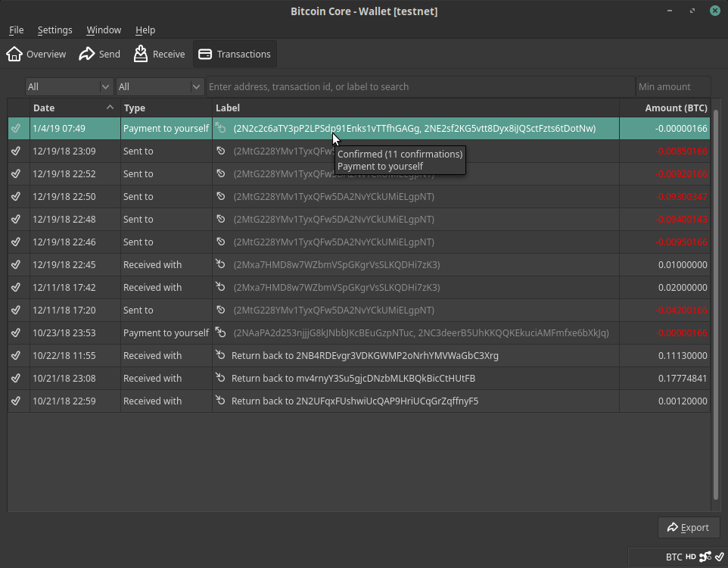Open the File menu
This screenshot has width=728, height=568.
pyautogui.click(x=16, y=30)
